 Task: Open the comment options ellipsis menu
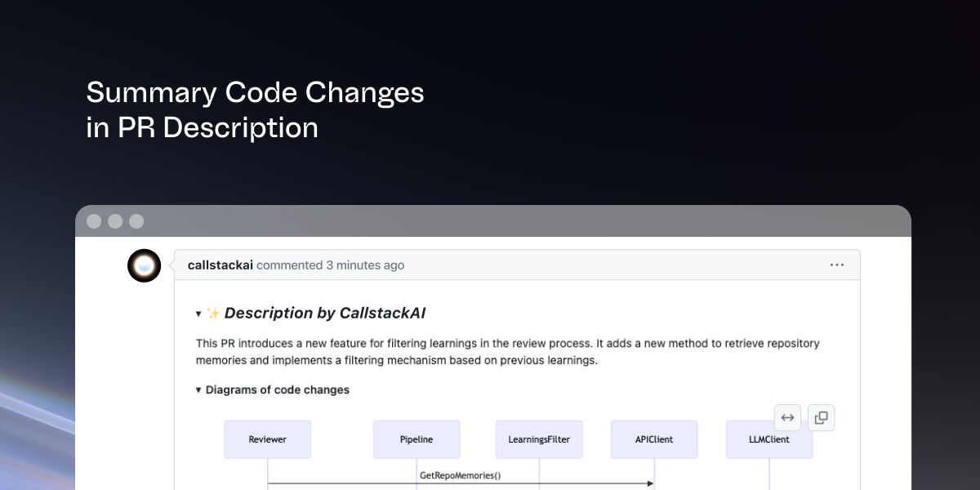coord(836,265)
